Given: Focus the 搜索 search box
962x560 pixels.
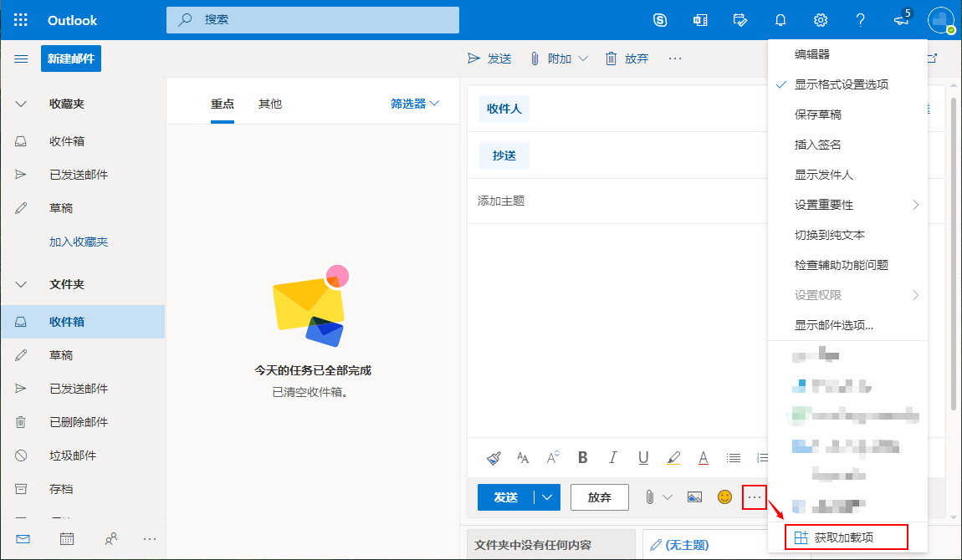Looking at the screenshot, I should 313,20.
